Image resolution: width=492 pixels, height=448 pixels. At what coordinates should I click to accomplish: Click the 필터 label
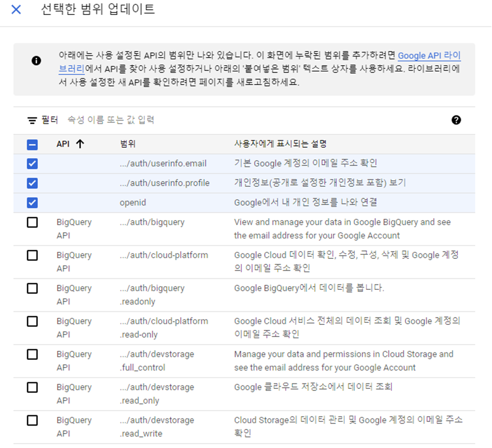[50, 120]
